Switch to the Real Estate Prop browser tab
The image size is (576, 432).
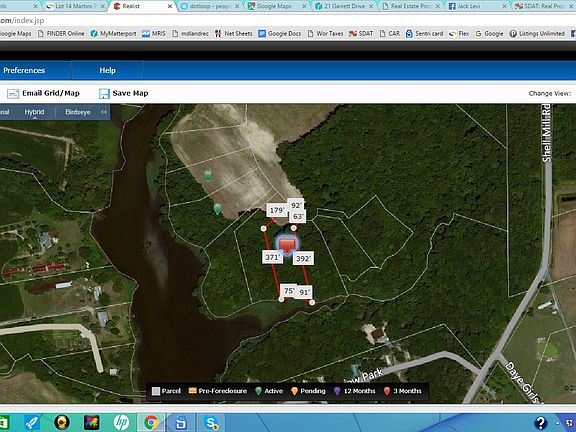411,6
